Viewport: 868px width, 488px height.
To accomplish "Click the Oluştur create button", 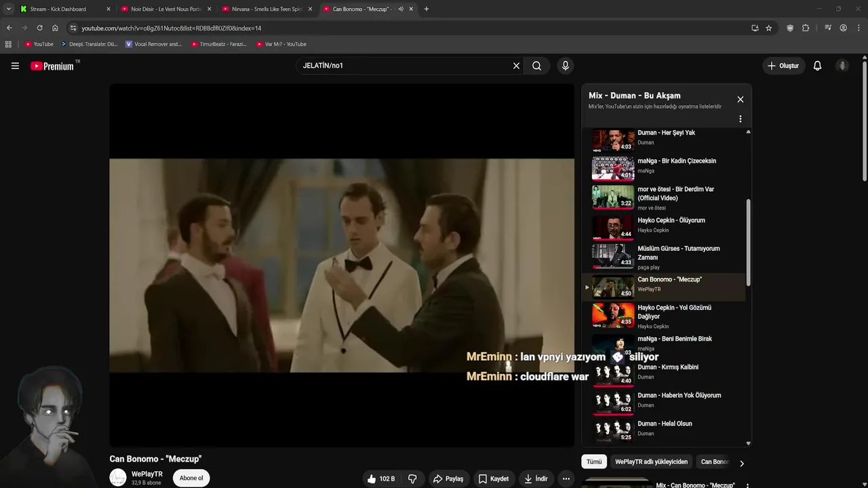I will tap(783, 66).
